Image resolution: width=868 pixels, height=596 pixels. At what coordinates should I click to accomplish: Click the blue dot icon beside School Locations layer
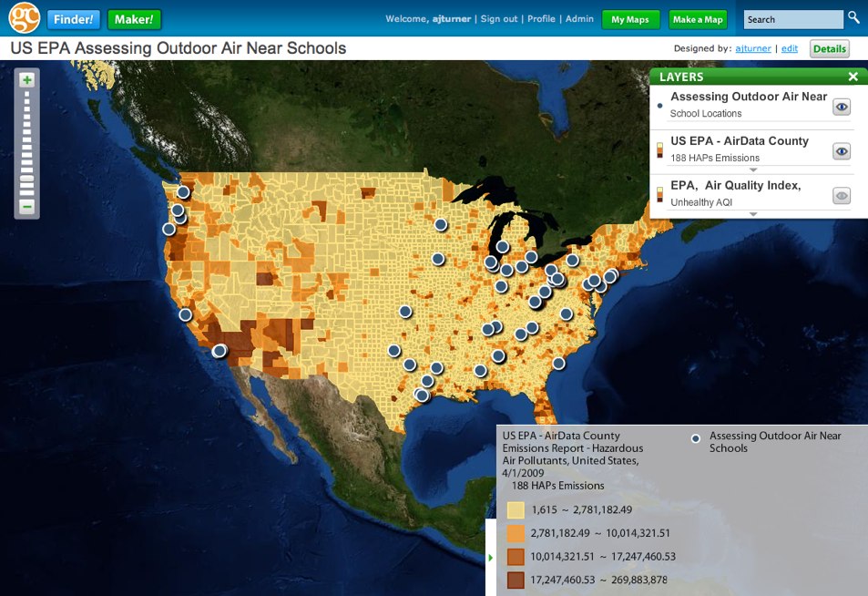(x=659, y=106)
